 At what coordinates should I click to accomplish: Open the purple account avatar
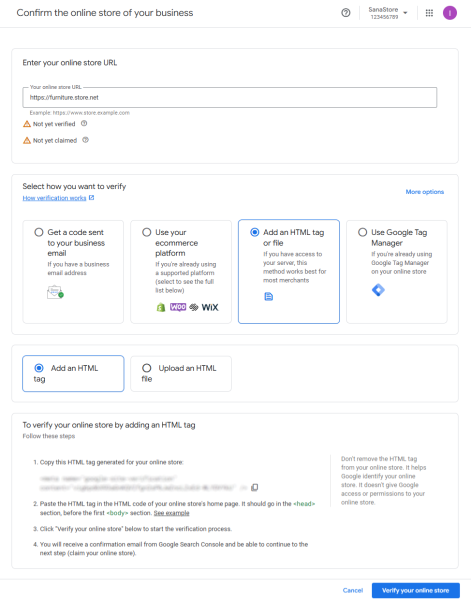pyautogui.click(x=450, y=13)
